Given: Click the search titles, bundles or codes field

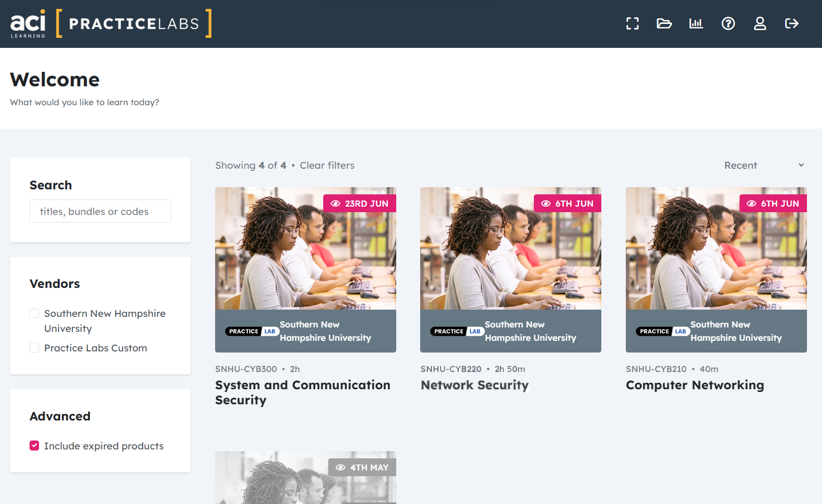Looking at the screenshot, I should (x=100, y=211).
